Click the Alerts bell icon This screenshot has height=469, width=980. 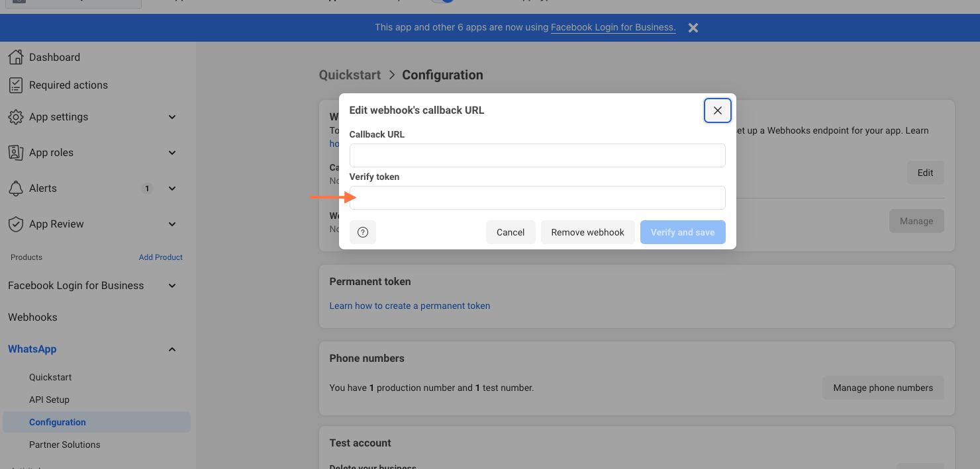coord(16,189)
